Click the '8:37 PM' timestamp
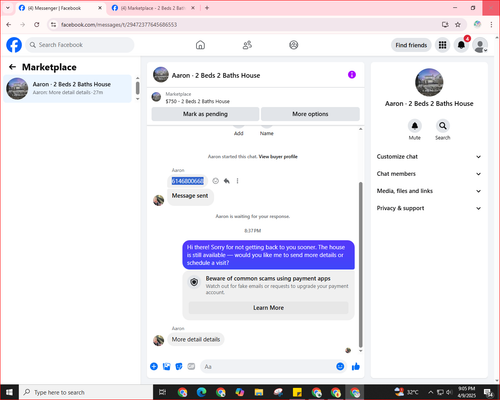This screenshot has width=500, height=400. click(x=253, y=231)
